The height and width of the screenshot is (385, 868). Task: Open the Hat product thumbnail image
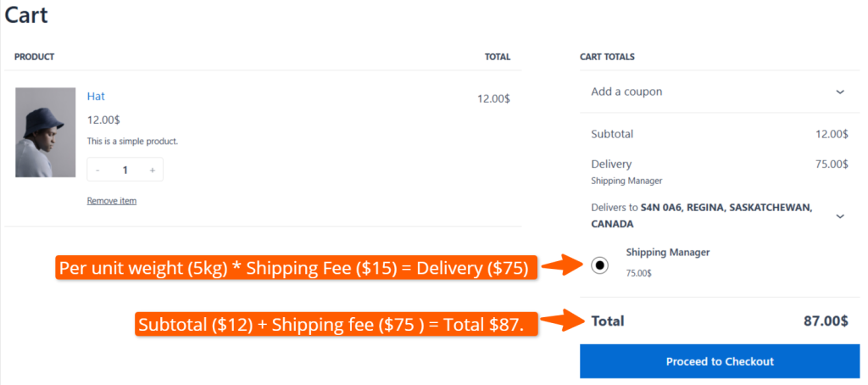click(x=40, y=132)
